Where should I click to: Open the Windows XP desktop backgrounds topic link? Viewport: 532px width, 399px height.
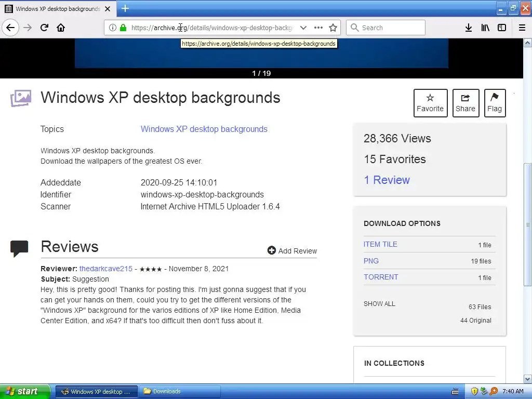pos(204,129)
